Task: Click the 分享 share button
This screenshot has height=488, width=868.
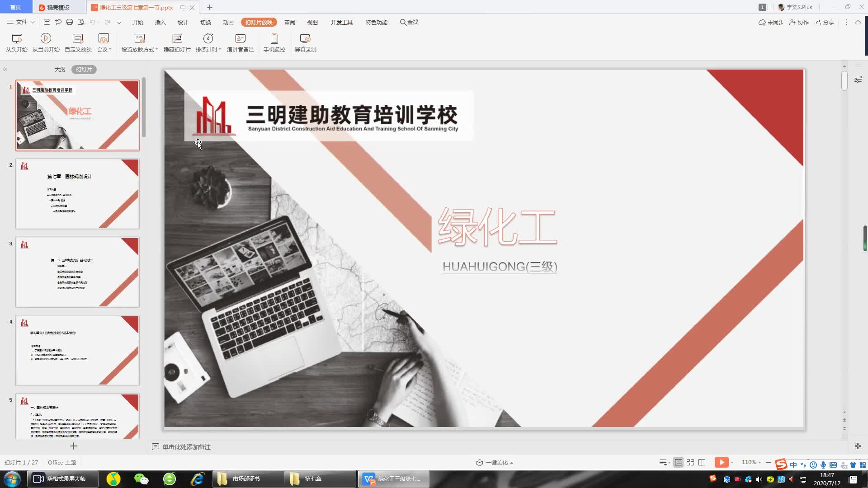Action: coord(824,22)
